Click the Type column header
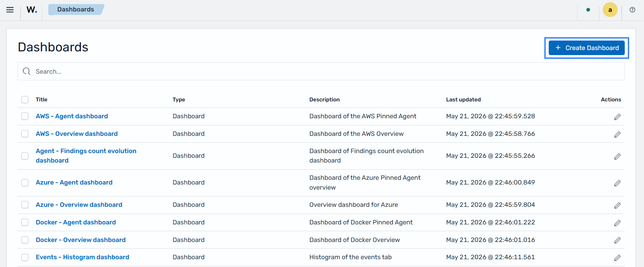Image resolution: width=644 pixels, height=267 pixels. coord(179,99)
